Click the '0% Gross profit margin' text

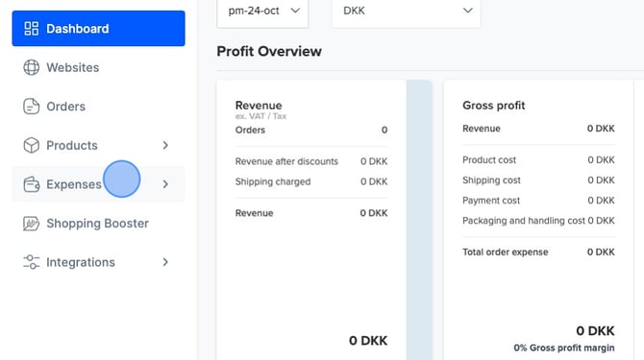(x=564, y=348)
